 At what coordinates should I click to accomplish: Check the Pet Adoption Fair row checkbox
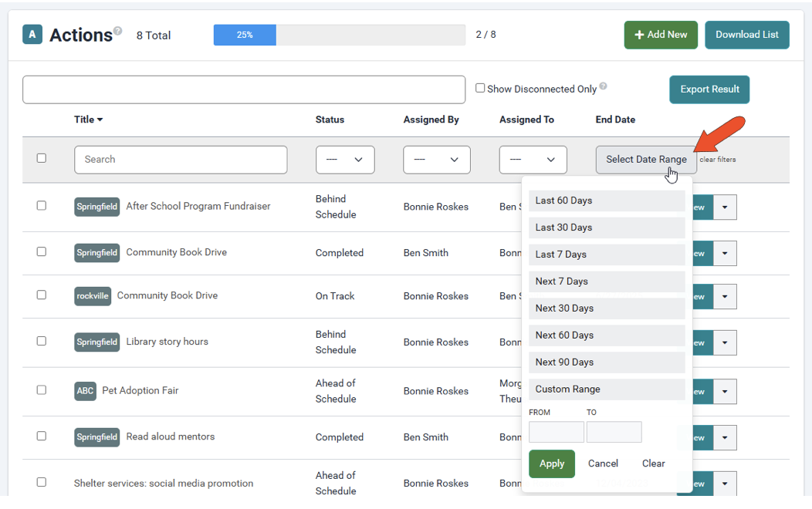point(42,390)
